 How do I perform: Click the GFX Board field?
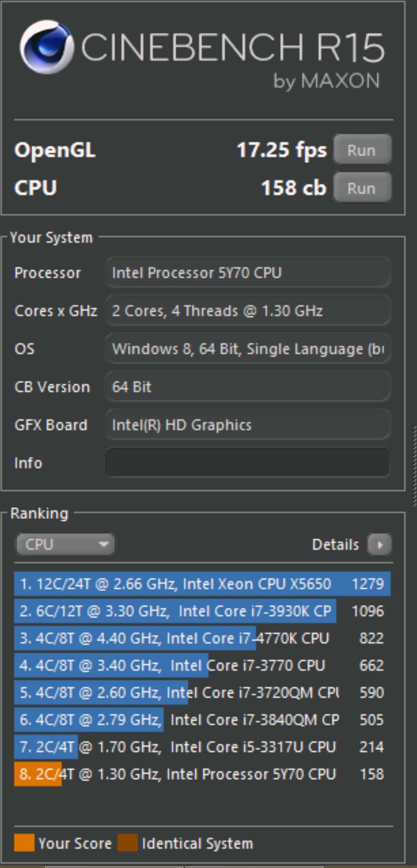247,425
